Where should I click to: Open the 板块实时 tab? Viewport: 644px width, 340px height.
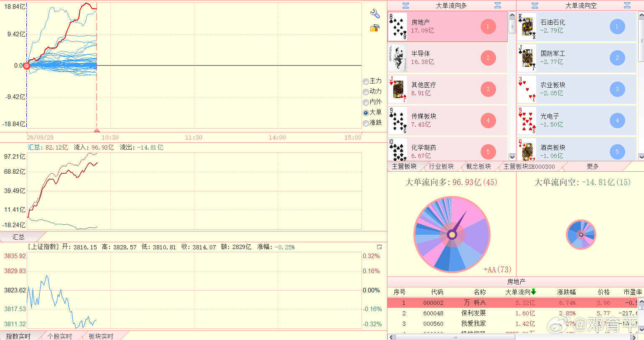tap(101, 336)
